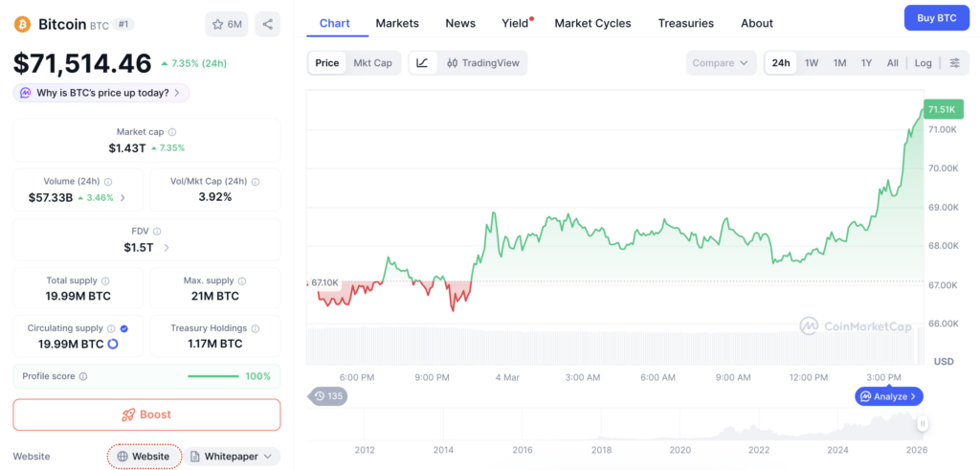980x470 pixels.
Task: Click the $1.43T market cap value
Action: tap(127, 148)
